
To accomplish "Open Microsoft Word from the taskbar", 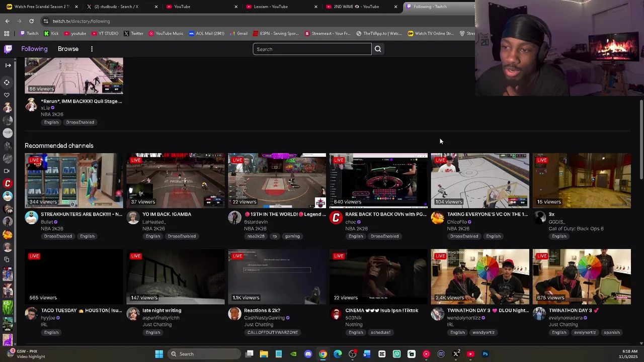I will coord(367,354).
